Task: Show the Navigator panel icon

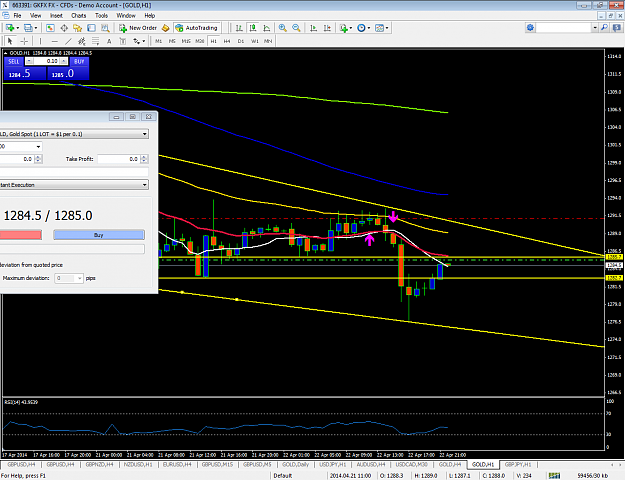Action: pos(77,28)
